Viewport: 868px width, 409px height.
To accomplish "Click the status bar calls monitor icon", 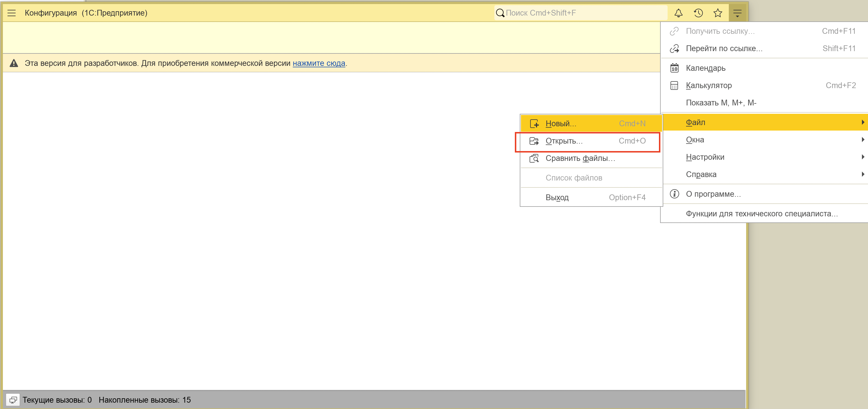I will click(x=13, y=399).
